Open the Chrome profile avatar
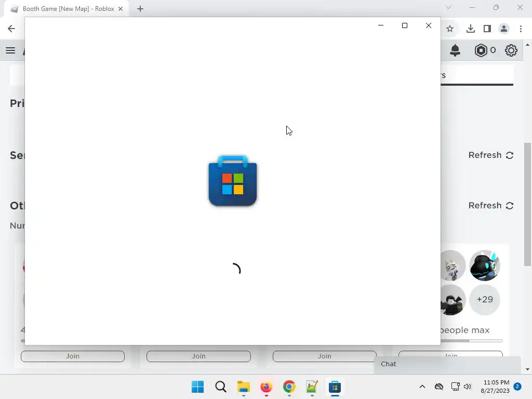Viewport: 532px width, 399px height. tap(504, 29)
